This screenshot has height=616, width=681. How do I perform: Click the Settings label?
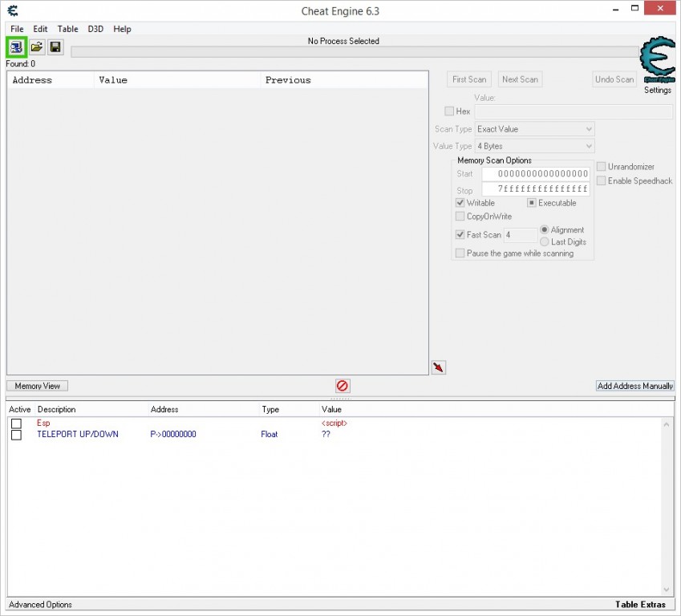click(x=658, y=90)
